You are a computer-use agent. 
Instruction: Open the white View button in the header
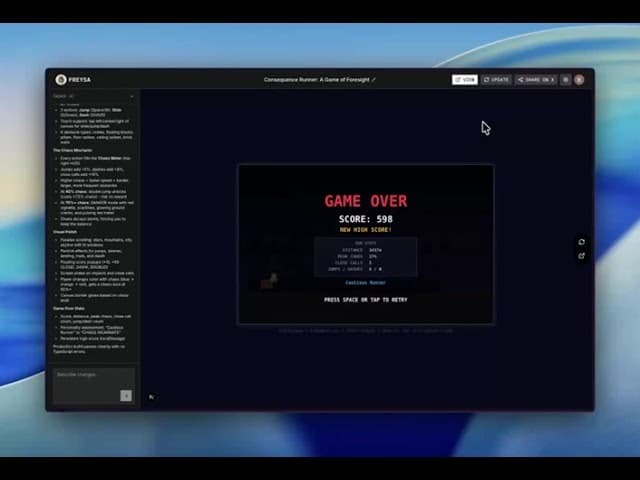(x=464, y=80)
